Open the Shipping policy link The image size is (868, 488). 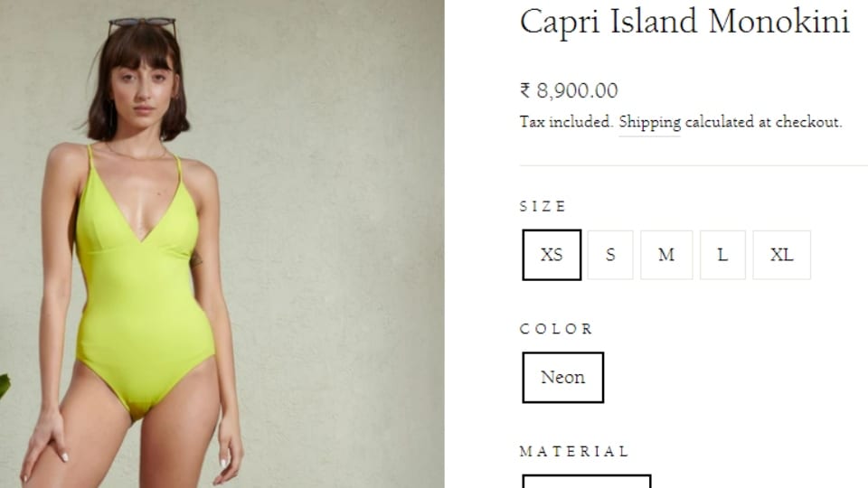[x=649, y=122]
